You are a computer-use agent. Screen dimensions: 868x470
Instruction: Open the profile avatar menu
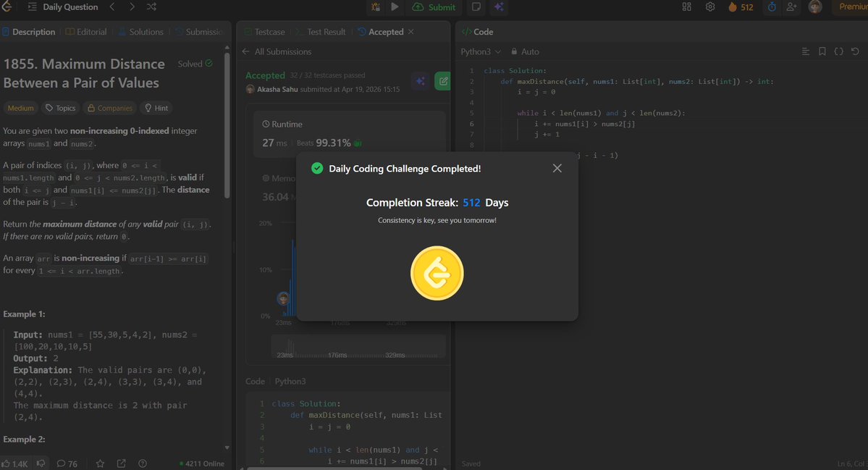pos(815,7)
